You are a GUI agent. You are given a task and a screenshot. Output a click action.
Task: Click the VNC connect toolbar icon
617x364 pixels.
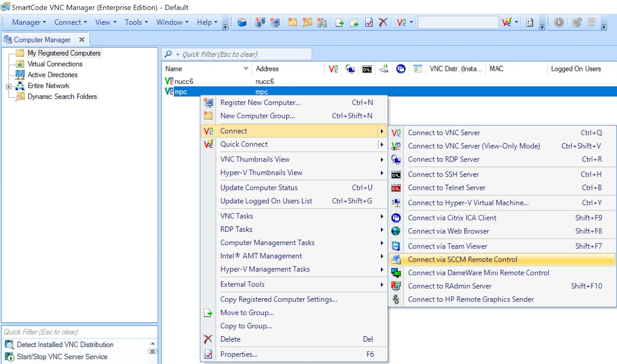[401, 22]
